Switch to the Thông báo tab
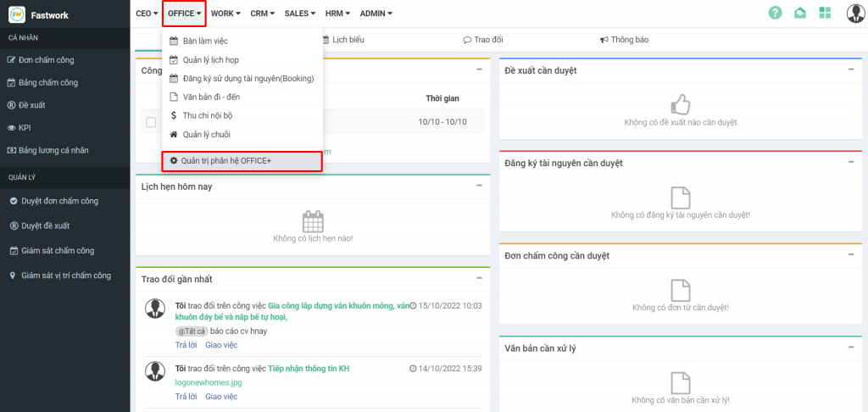Screen dimensions: 868x412 [x=624, y=40]
